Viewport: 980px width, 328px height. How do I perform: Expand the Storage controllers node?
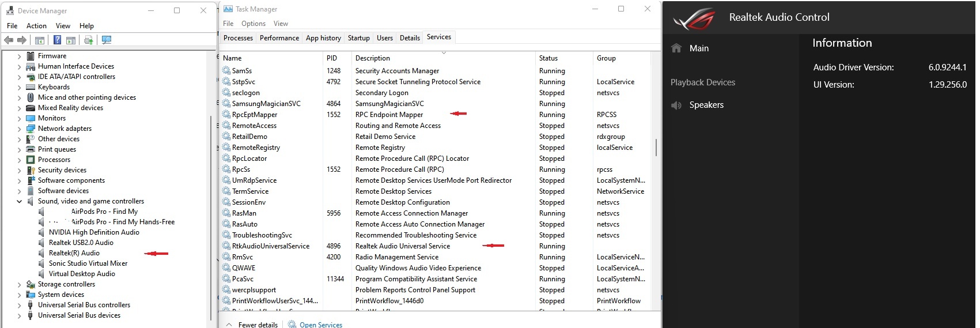click(19, 285)
